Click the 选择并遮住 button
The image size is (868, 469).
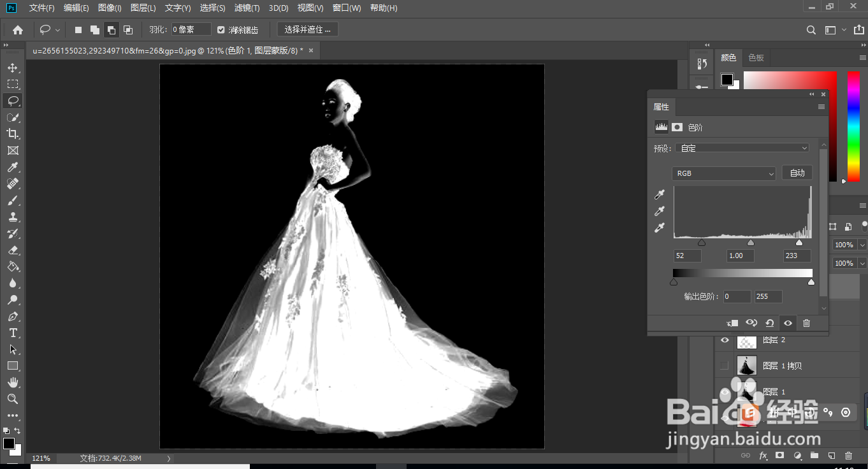[x=307, y=29]
